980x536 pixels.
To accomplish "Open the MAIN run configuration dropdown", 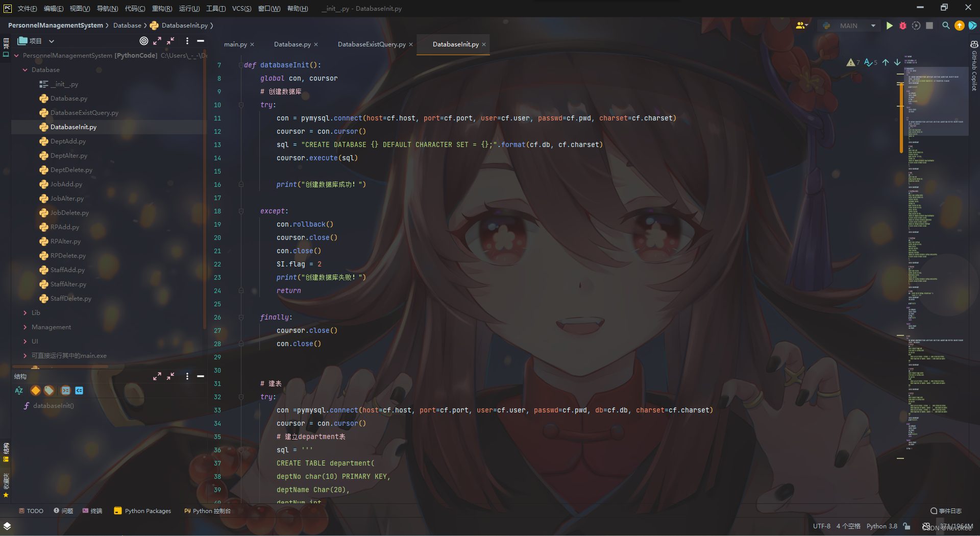I will (x=849, y=26).
